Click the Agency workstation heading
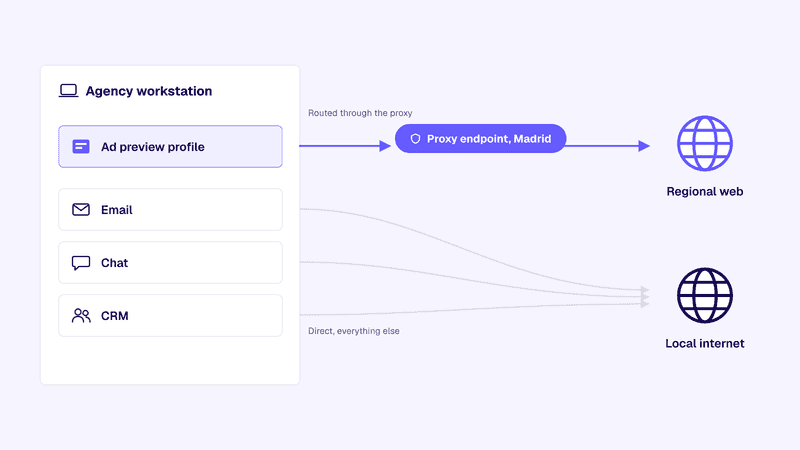Image resolution: width=800 pixels, height=450 pixels. tap(148, 91)
